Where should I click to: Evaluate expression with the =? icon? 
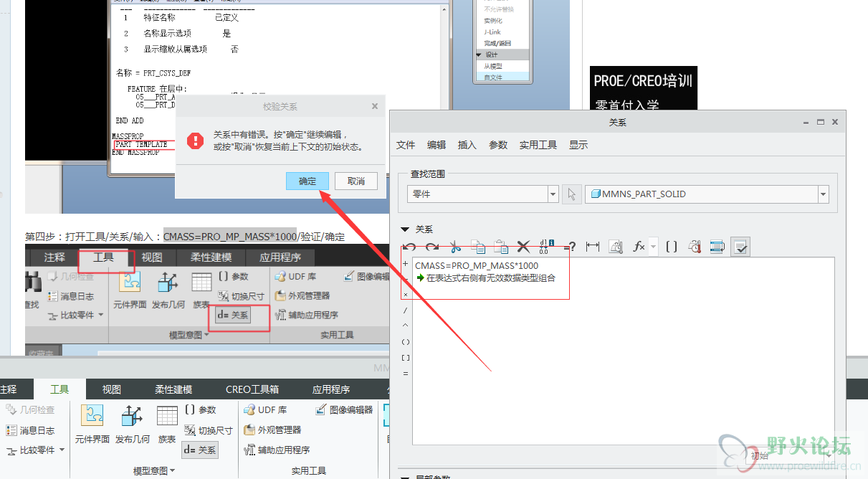(571, 247)
